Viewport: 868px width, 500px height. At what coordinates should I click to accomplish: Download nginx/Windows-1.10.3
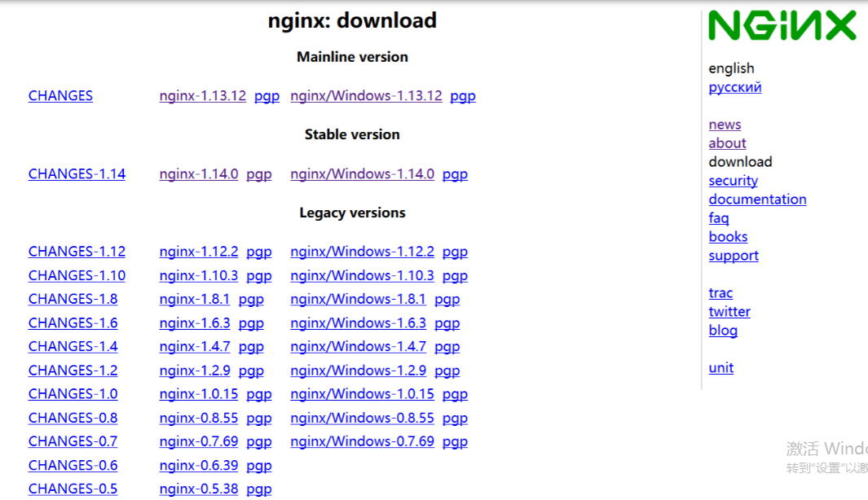click(362, 275)
